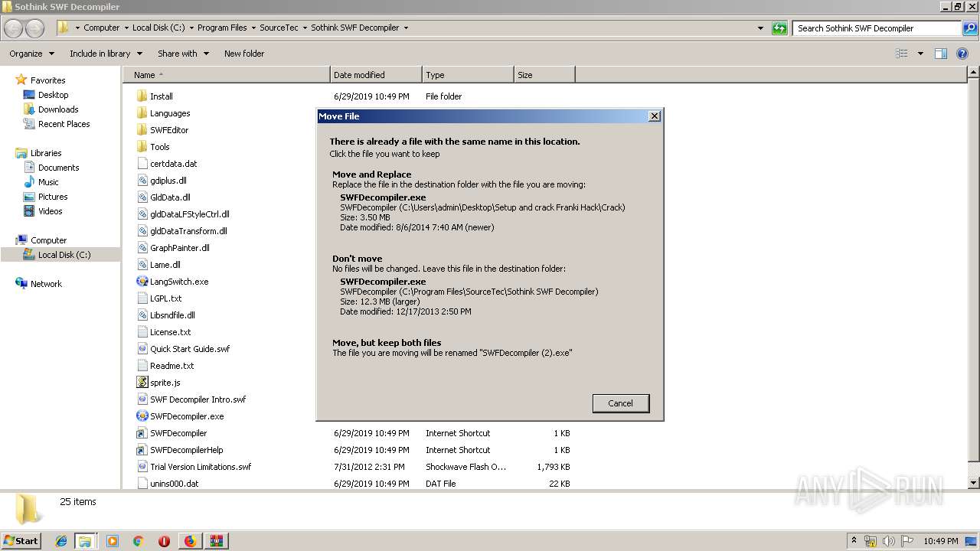Viewport: 980px width, 551px height.
Task: Select the SWFDecompilerHelp shortcut icon
Action: tap(142, 450)
